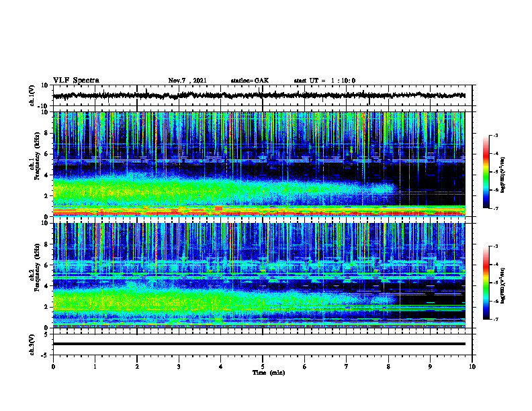Click the "8" kHz tick on ch.1 spectrogram

pyautogui.click(x=46, y=133)
